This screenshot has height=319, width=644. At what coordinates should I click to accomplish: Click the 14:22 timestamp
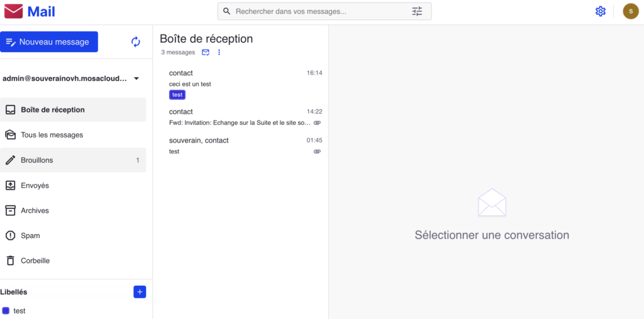coord(314,112)
